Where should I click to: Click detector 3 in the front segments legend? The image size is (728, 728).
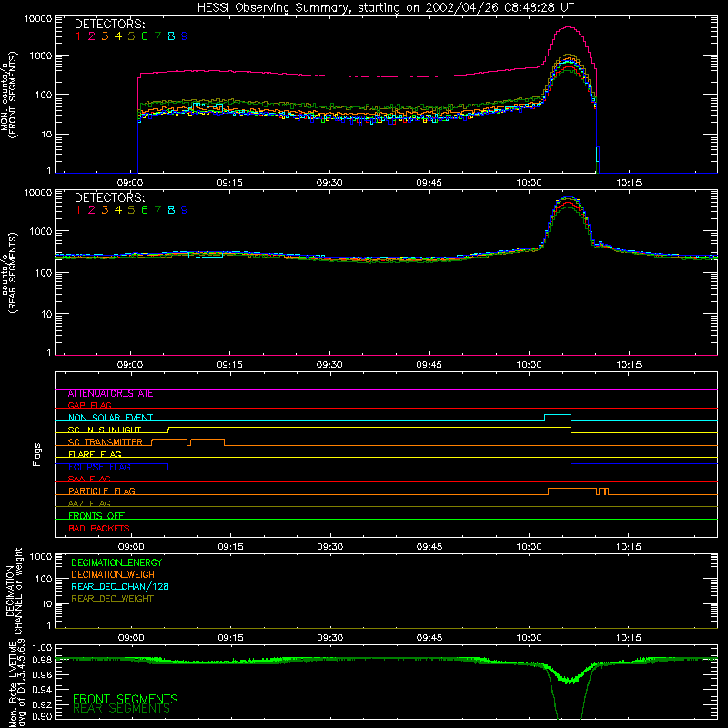pos(105,36)
